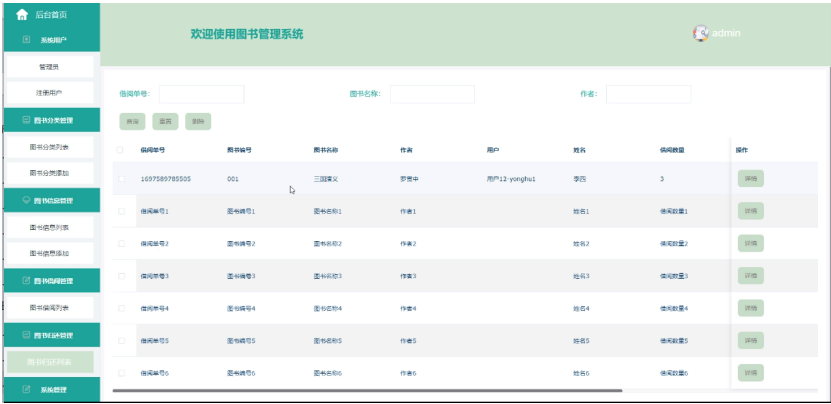Open 图书信息列表 in the sidebar
831x404 pixels.
(x=50, y=227)
